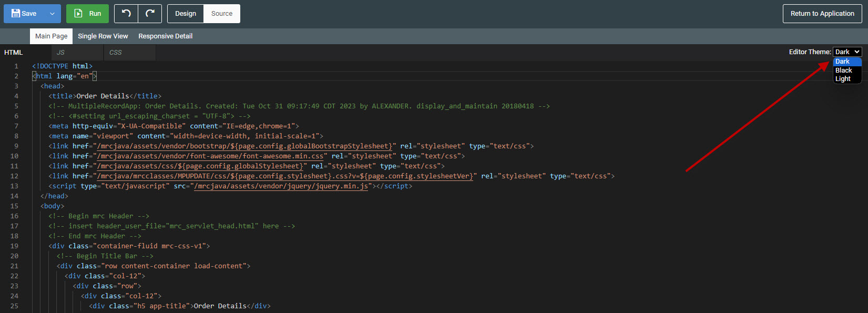
Task: Expand the Save options arrow
Action: 52,14
